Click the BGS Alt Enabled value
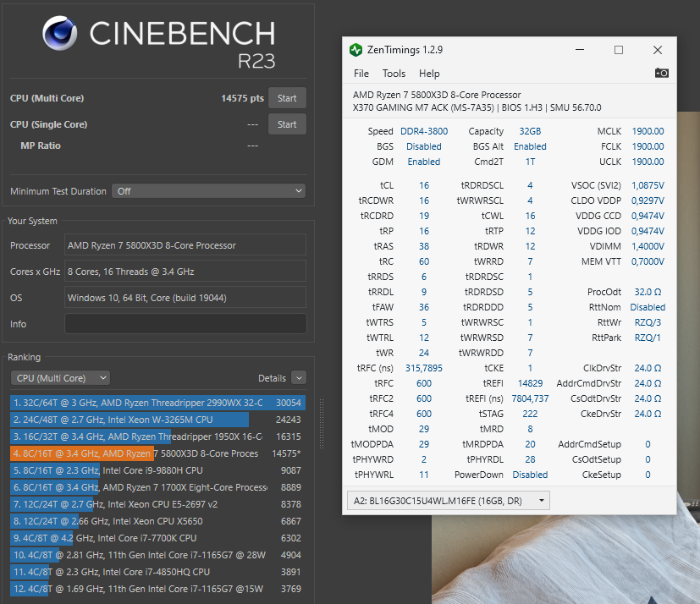700x604 pixels. pyautogui.click(x=530, y=146)
